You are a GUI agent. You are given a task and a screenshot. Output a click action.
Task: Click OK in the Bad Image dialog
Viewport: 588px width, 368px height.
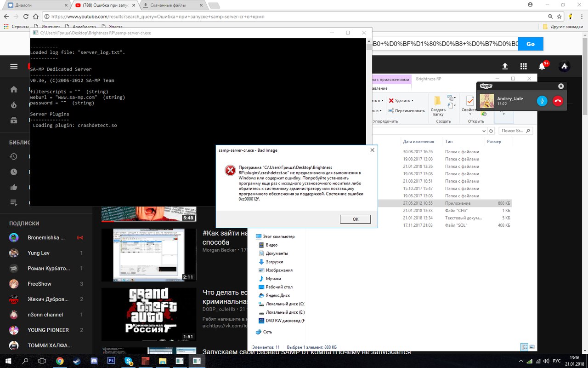coord(356,219)
